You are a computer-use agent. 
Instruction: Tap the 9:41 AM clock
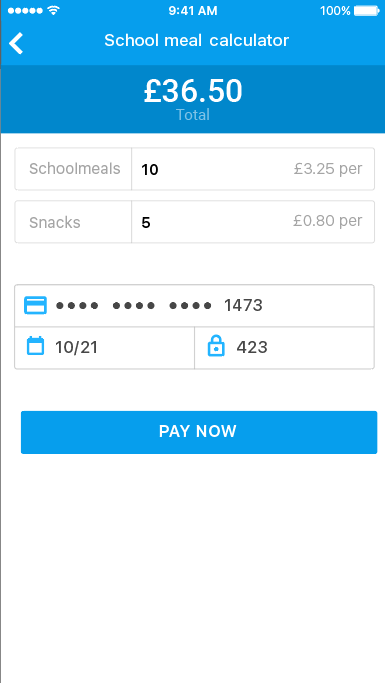coord(193,11)
